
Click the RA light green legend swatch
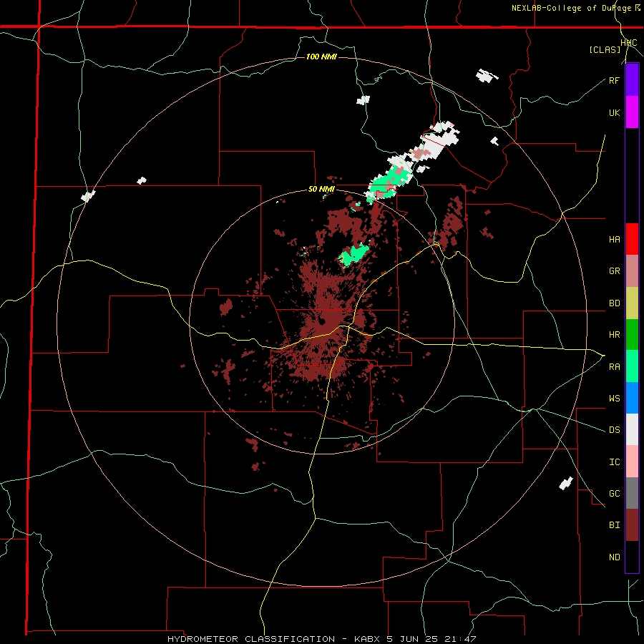coord(632,366)
